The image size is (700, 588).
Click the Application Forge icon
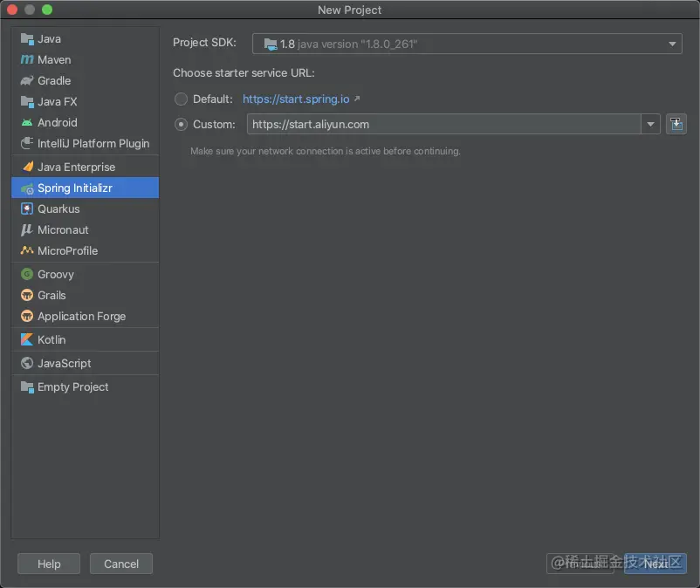click(27, 316)
